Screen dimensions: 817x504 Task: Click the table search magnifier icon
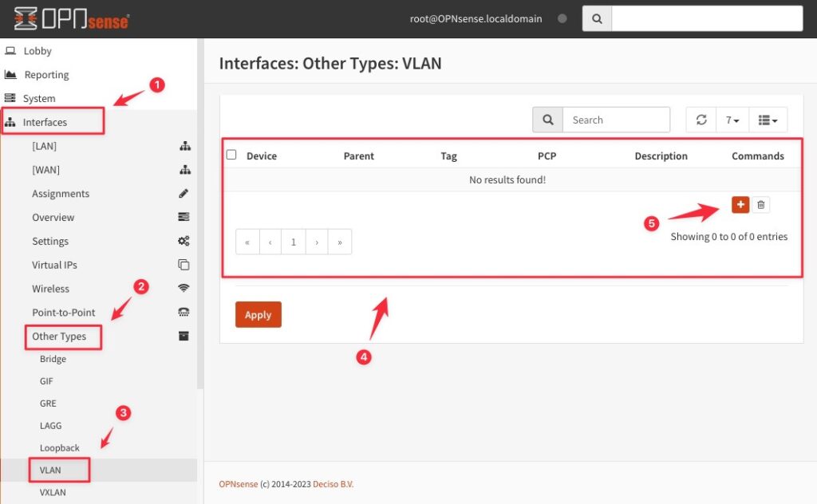tap(547, 120)
